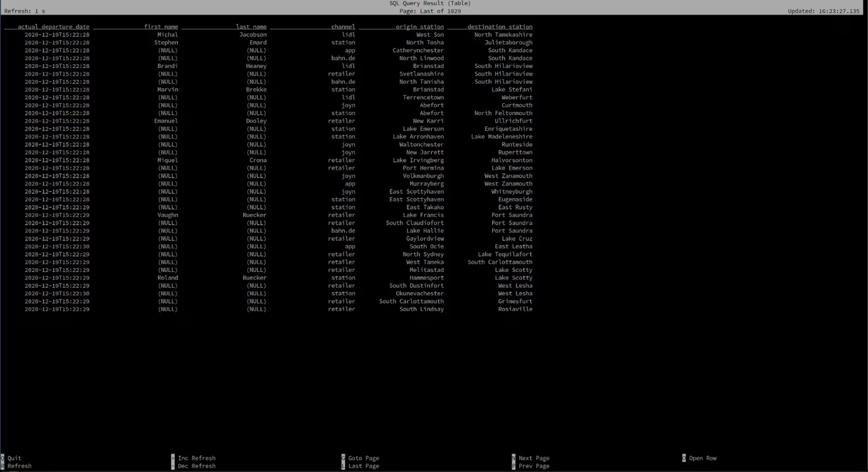Click origin 'Catherynchester'

point(418,50)
